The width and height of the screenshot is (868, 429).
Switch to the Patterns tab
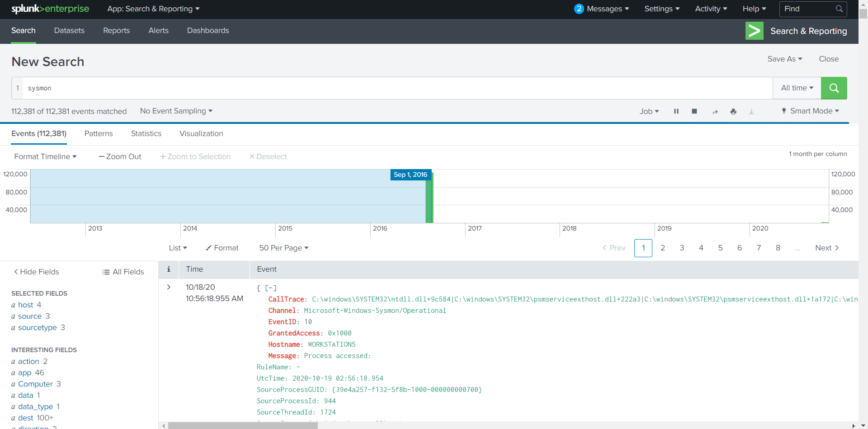(99, 133)
